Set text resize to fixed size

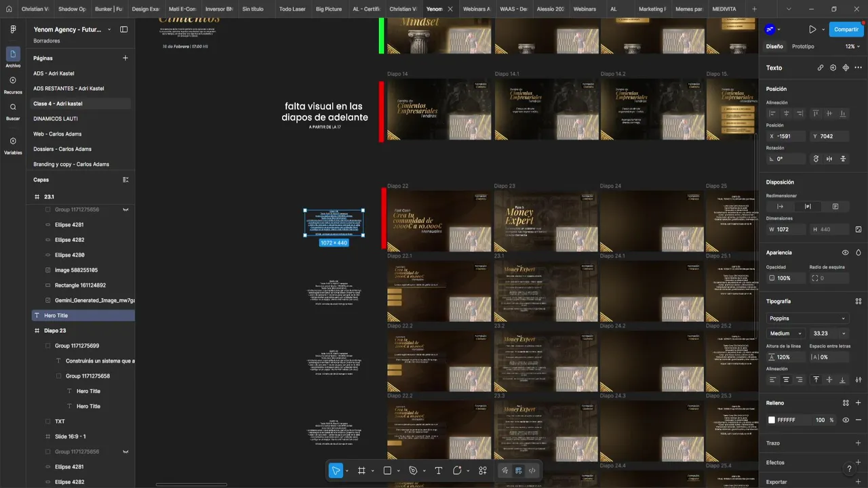point(835,207)
